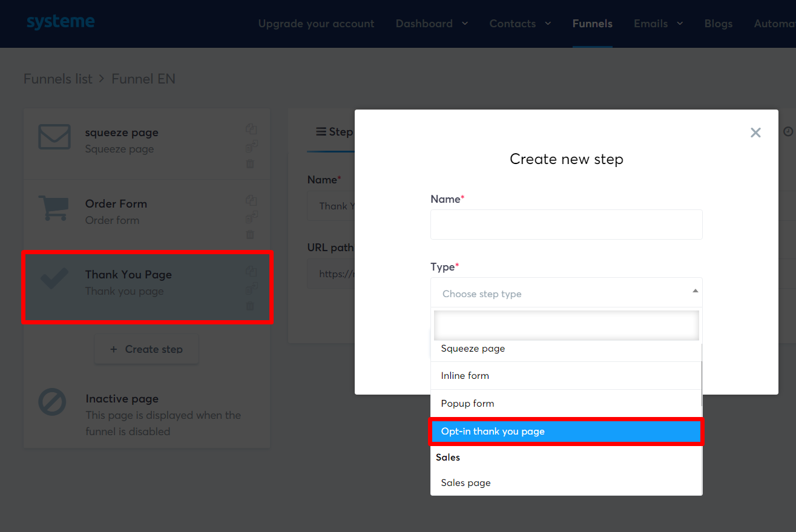Screen dimensions: 796x532
Task: Click the systeme logo
Action: click(61, 21)
